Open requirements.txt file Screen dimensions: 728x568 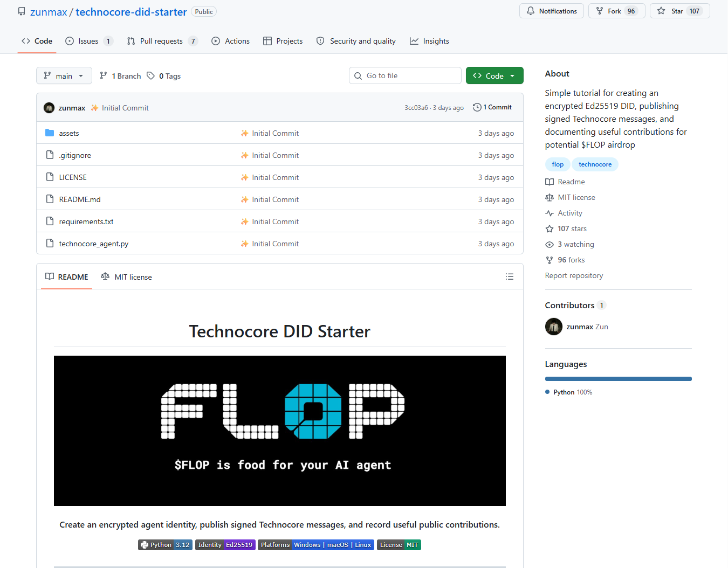point(86,221)
